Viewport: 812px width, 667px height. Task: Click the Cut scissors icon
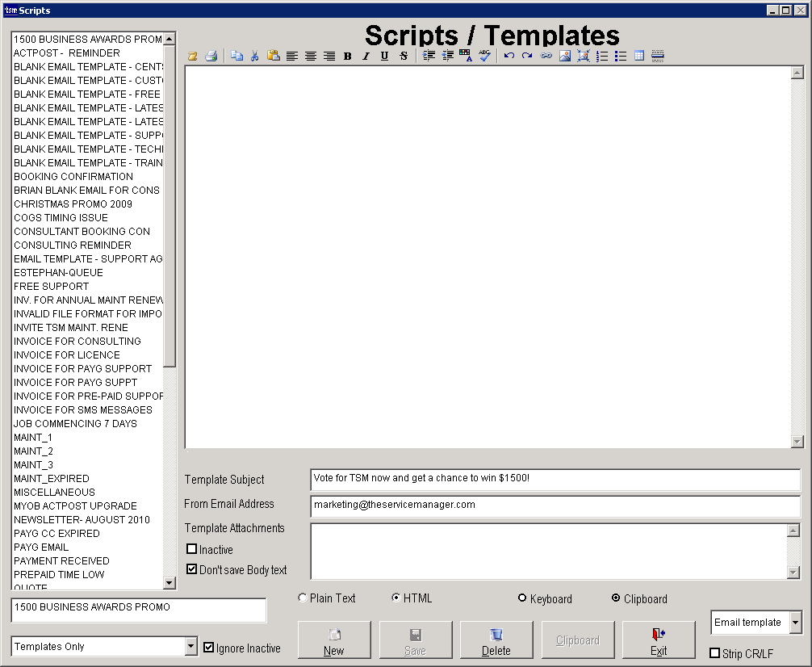(x=254, y=56)
